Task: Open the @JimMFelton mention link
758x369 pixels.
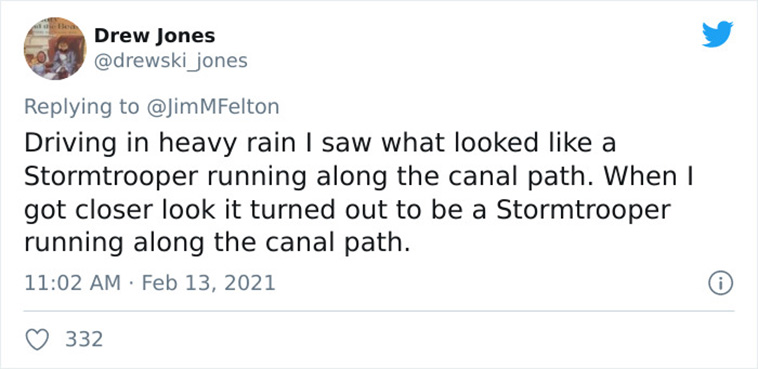Action: 212,107
